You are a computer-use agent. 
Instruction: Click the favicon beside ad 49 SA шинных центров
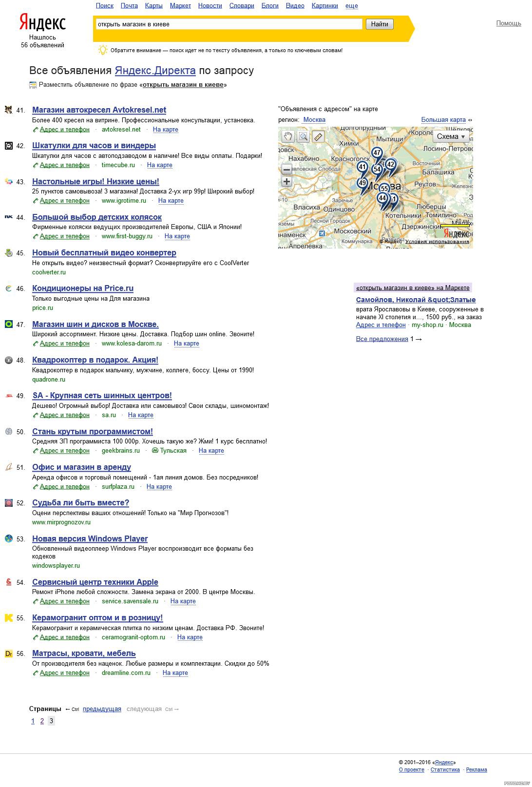[9, 395]
